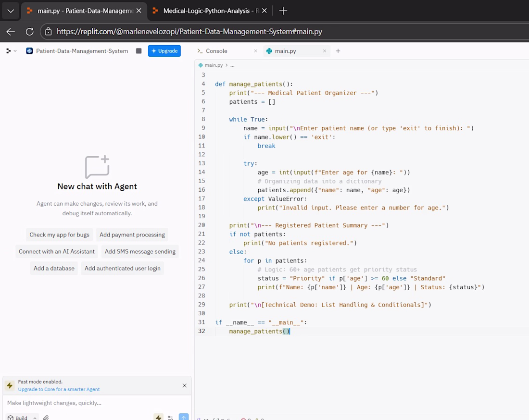This screenshot has height=420, width=529.
Task: Click Upgrade to Core for a smarter Agent link
Action: tap(59, 389)
